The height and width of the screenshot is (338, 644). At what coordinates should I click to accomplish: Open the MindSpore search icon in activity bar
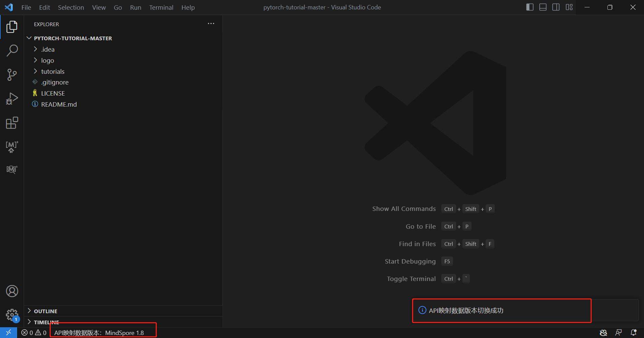tap(12, 169)
